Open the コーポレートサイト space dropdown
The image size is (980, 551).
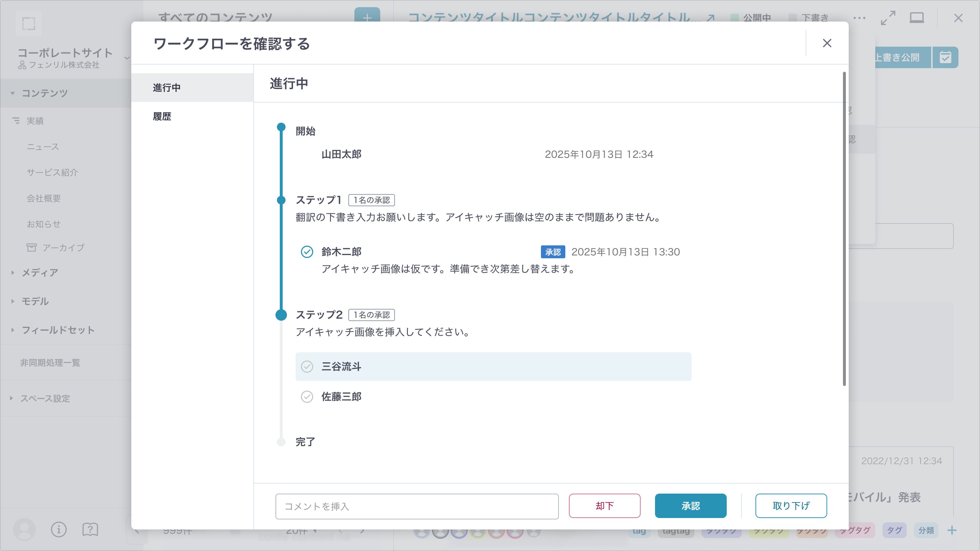pos(127,58)
